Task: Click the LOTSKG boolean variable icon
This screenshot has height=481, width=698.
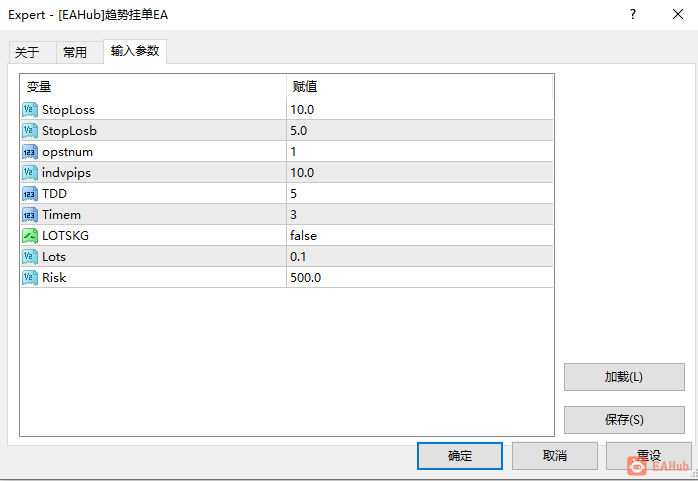Action: click(x=30, y=235)
